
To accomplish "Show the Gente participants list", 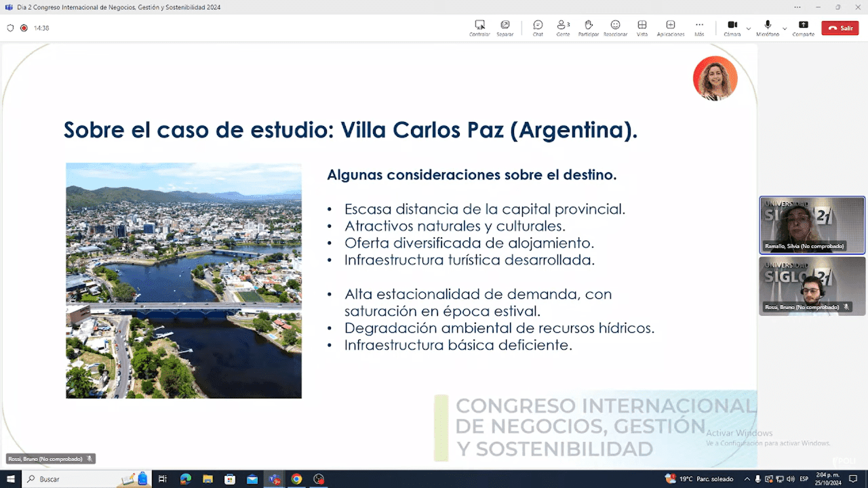I will [563, 27].
